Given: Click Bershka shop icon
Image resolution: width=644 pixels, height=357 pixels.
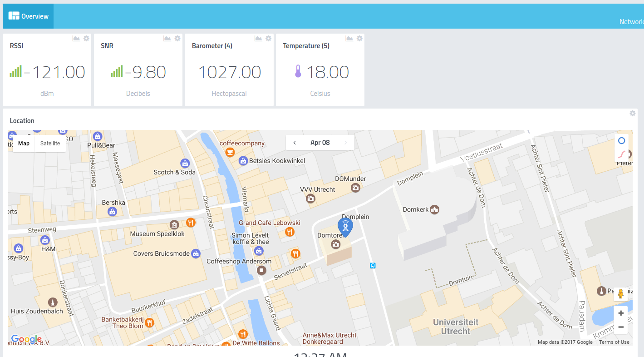Looking at the screenshot, I should 112,211.
